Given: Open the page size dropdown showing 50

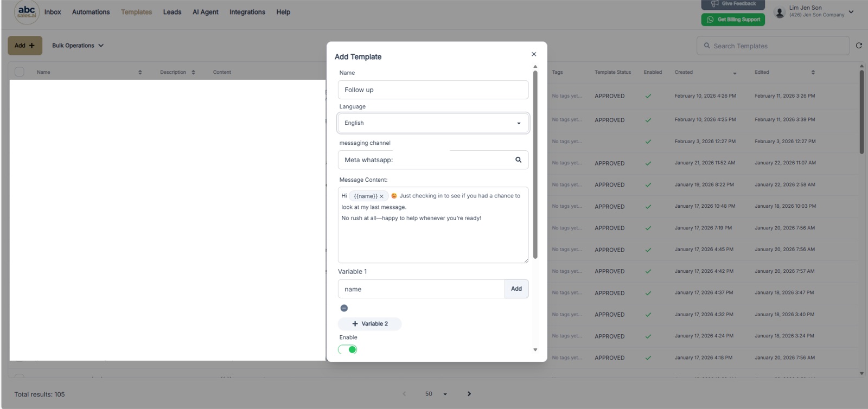Looking at the screenshot, I should click(436, 394).
